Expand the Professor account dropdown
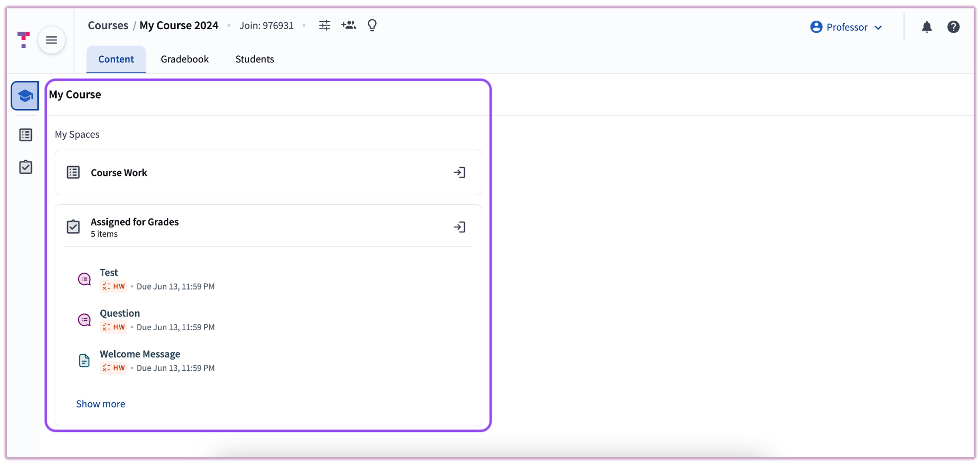This screenshot has height=465, width=980. click(x=846, y=27)
